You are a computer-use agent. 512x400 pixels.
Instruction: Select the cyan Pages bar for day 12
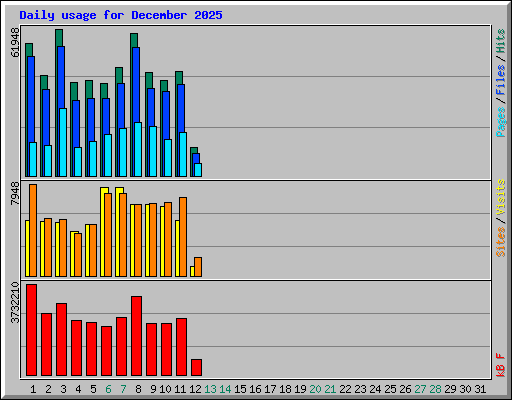pos(198,170)
